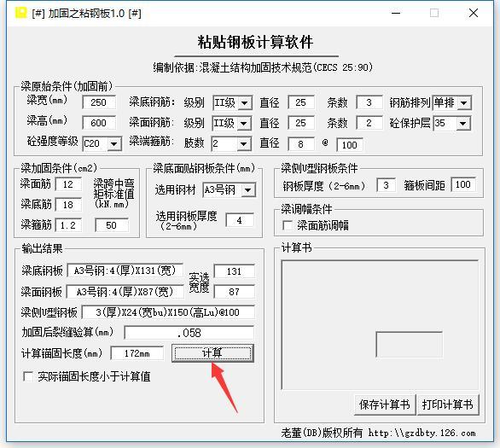500x448 pixels.
Task: Click the 梁跨中弯矩标准值 field showing 50
Action: tap(112, 225)
